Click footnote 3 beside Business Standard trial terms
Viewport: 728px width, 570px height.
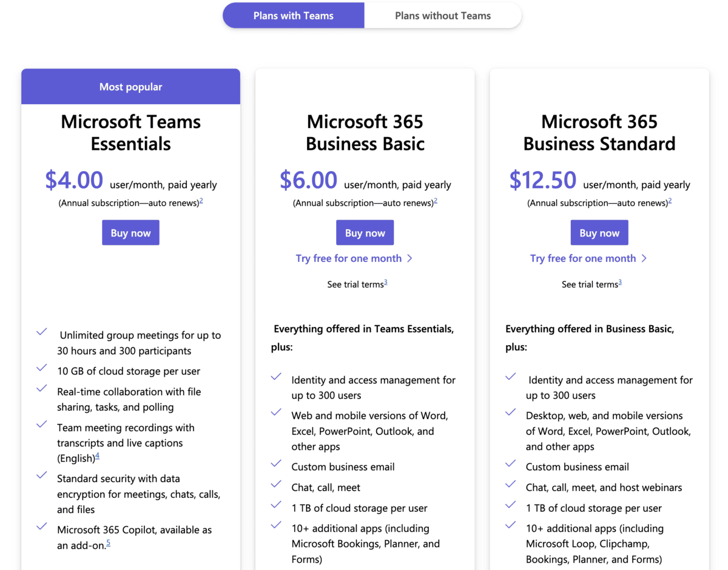coord(621,281)
